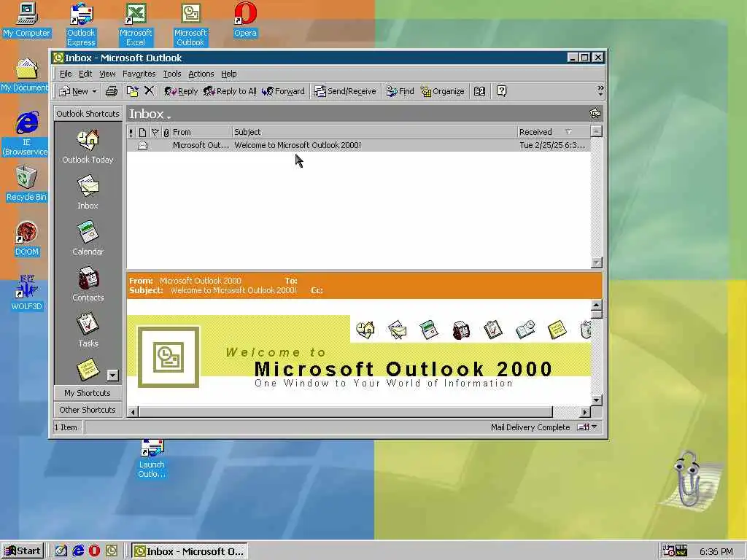Click the Journal book-and-clock icon in the welcome banner
747x560 pixels.
coord(525,330)
